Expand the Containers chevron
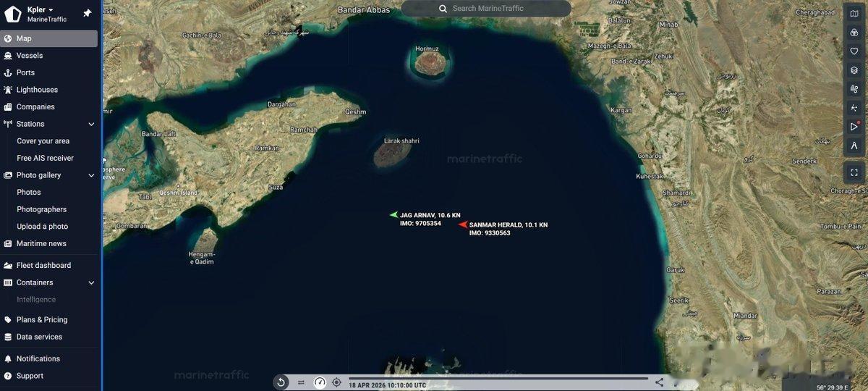This screenshot has height=391, width=868. [91, 282]
